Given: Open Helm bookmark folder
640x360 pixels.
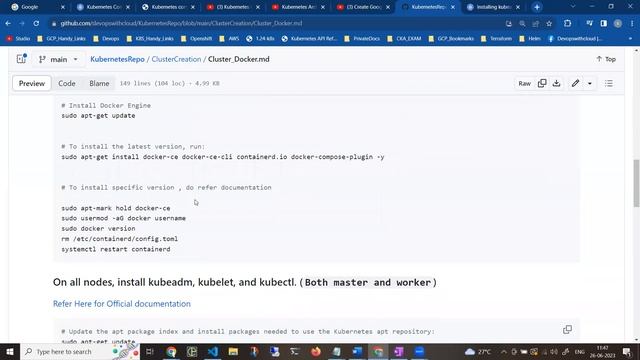Looking at the screenshot, I should pyautogui.click(x=530, y=38).
